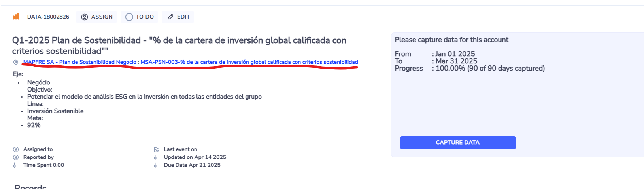Click the person icon beside Reported by
Image resolution: width=644 pixels, height=189 pixels.
(16, 157)
